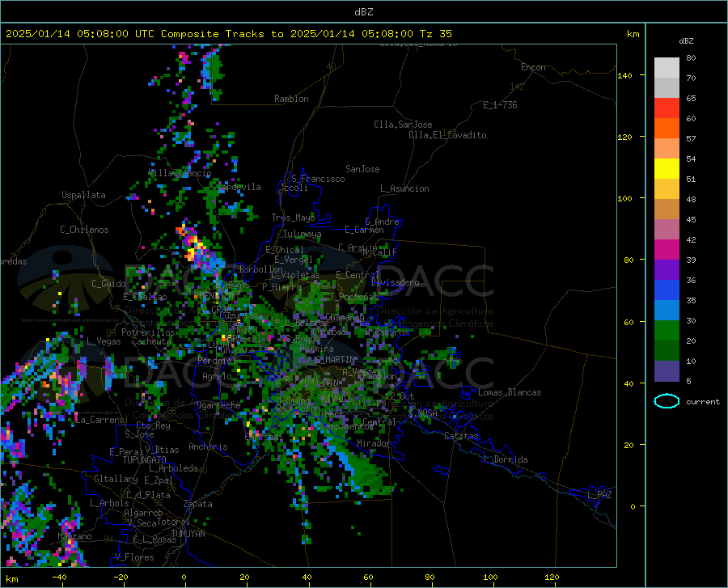728x588 pixels.
Task: Click the E_Carmen place label
Action: point(365,230)
